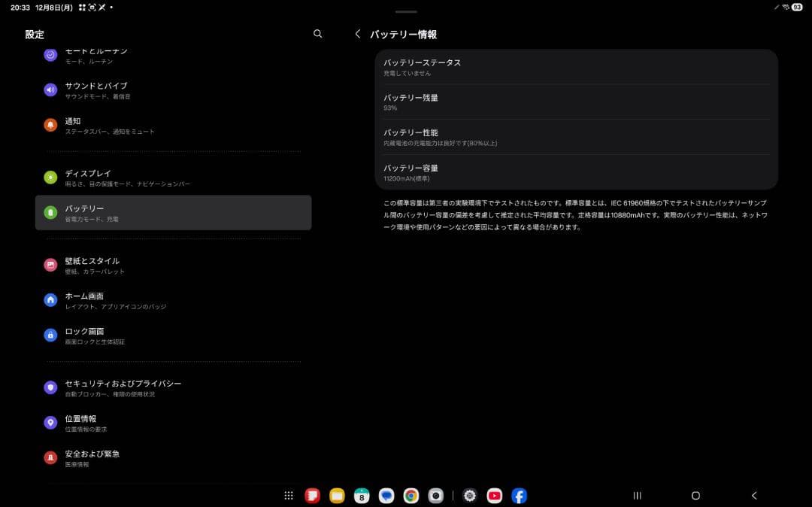Open the app drawer grid icon
This screenshot has width=812, height=507.
tap(289, 496)
